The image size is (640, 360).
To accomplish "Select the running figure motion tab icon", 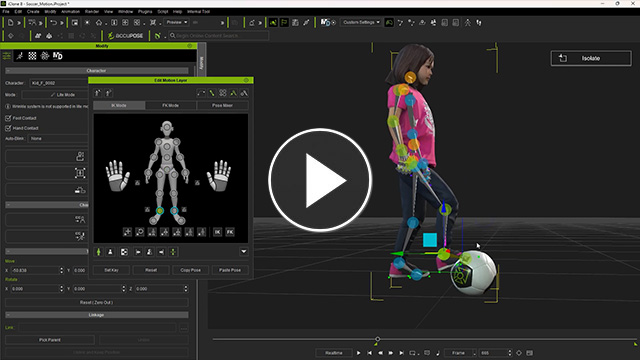I will pos(20,56).
